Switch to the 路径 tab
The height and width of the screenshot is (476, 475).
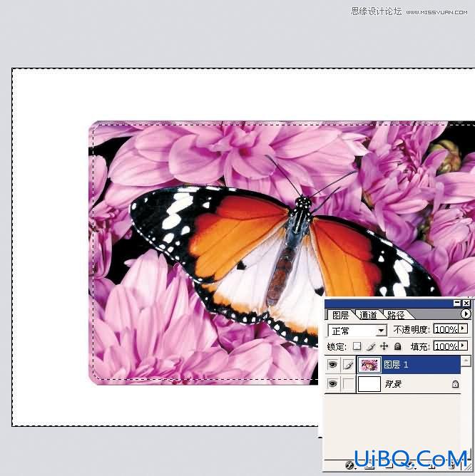click(396, 315)
